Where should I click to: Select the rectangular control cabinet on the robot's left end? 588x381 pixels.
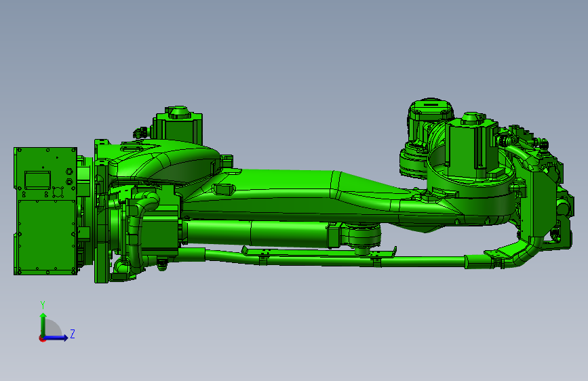tap(45, 211)
